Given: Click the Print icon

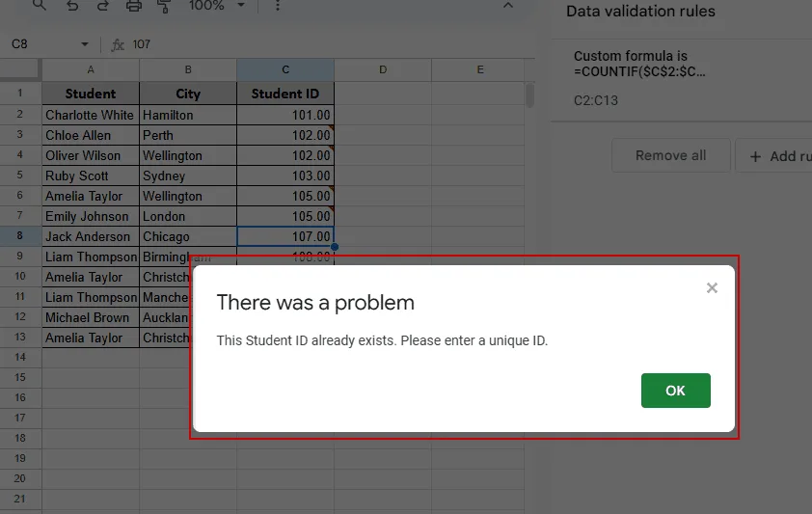Looking at the screenshot, I should click(134, 6).
